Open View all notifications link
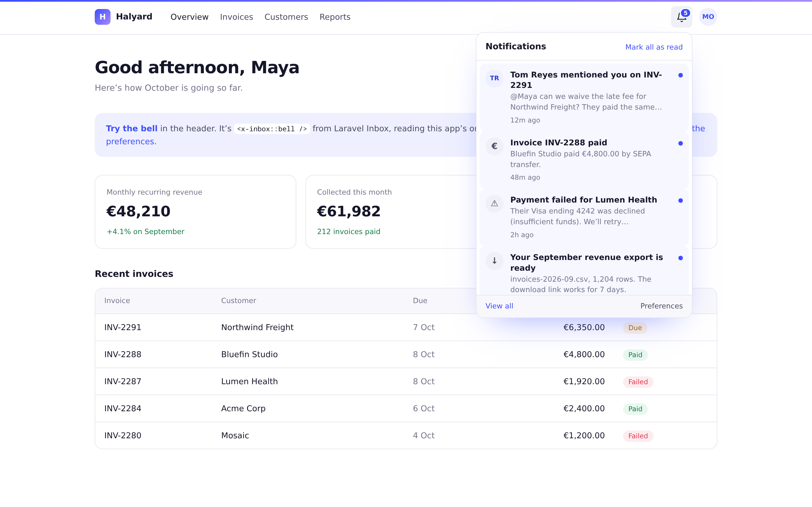Image resolution: width=812 pixels, height=507 pixels. [x=499, y=306]
